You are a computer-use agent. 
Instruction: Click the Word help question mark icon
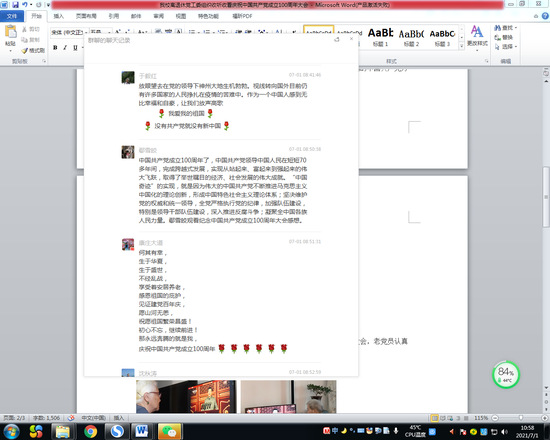tap(545, 16)
